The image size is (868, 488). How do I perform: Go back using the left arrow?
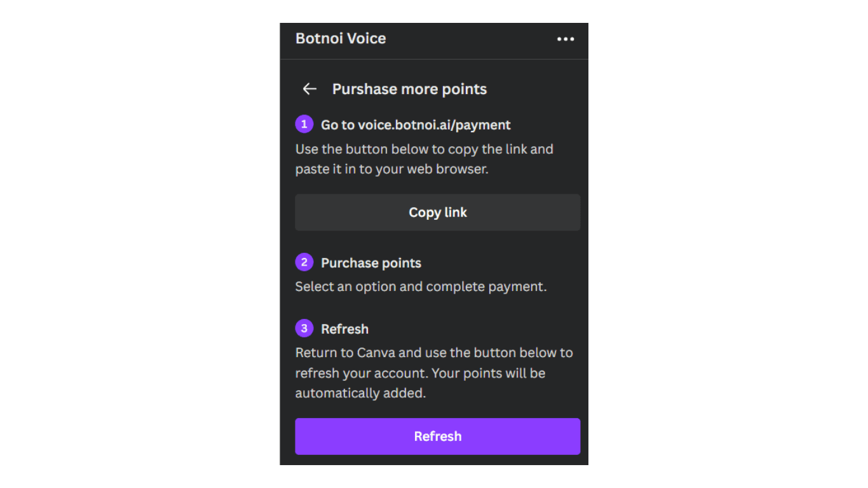(x=309, y=89)
